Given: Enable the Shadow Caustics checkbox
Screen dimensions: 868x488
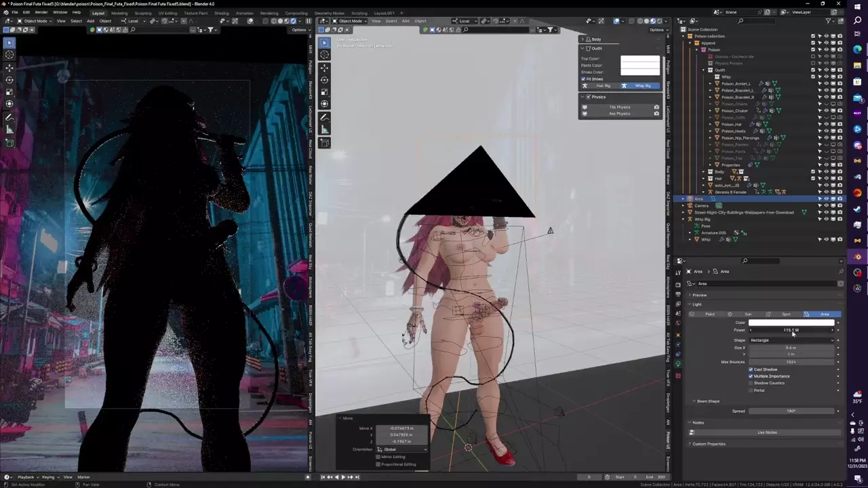Looking at the screenshot, I should [x=751, y=383].
